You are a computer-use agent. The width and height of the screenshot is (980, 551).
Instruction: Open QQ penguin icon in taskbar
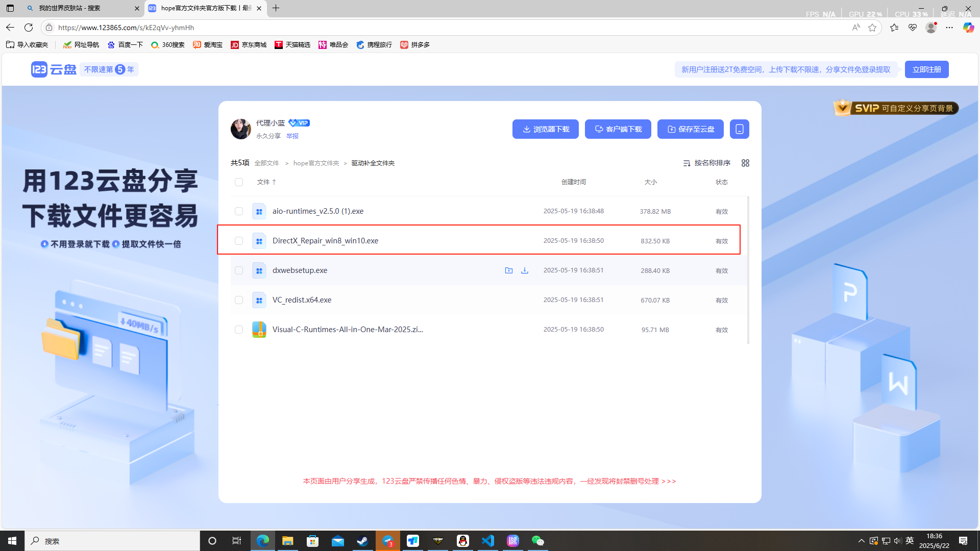coord(463,541)
